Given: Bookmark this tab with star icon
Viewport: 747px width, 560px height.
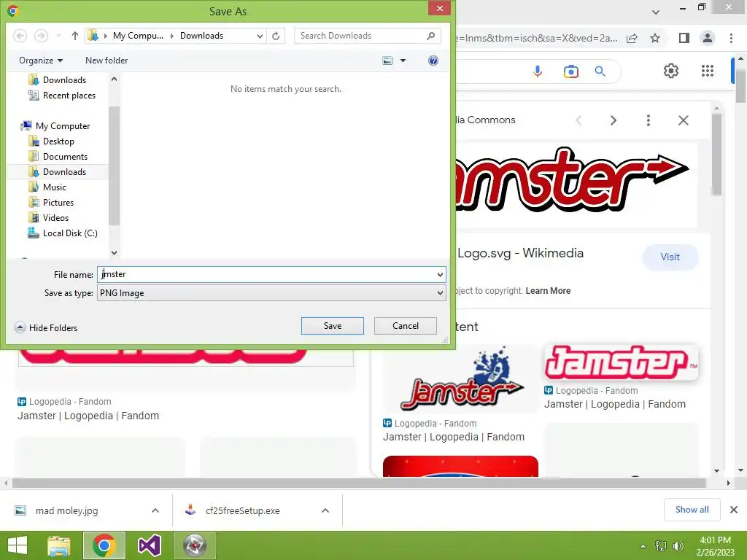Looking at the screenshot, I should tap(655, 38).
